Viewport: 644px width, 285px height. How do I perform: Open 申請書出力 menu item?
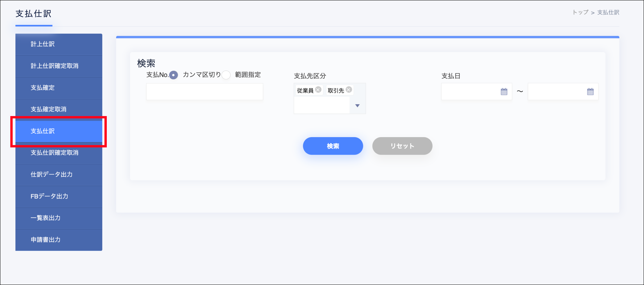[59, 240]
